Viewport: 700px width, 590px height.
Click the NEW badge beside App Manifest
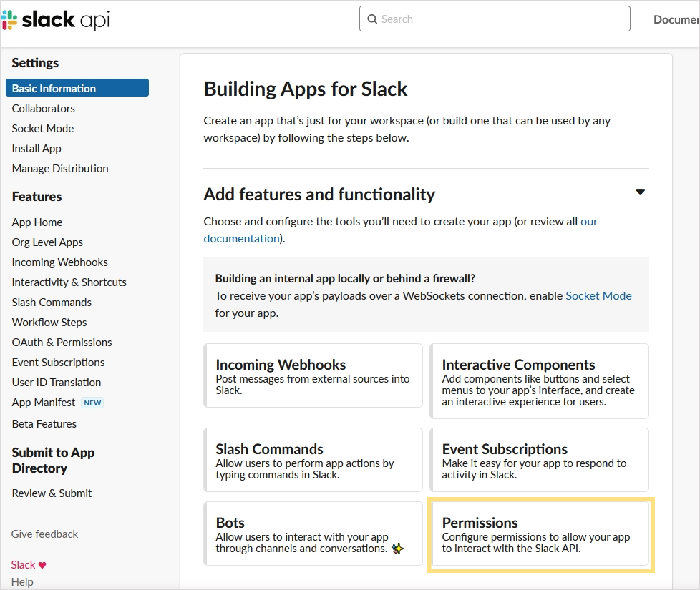click(92, 403)
